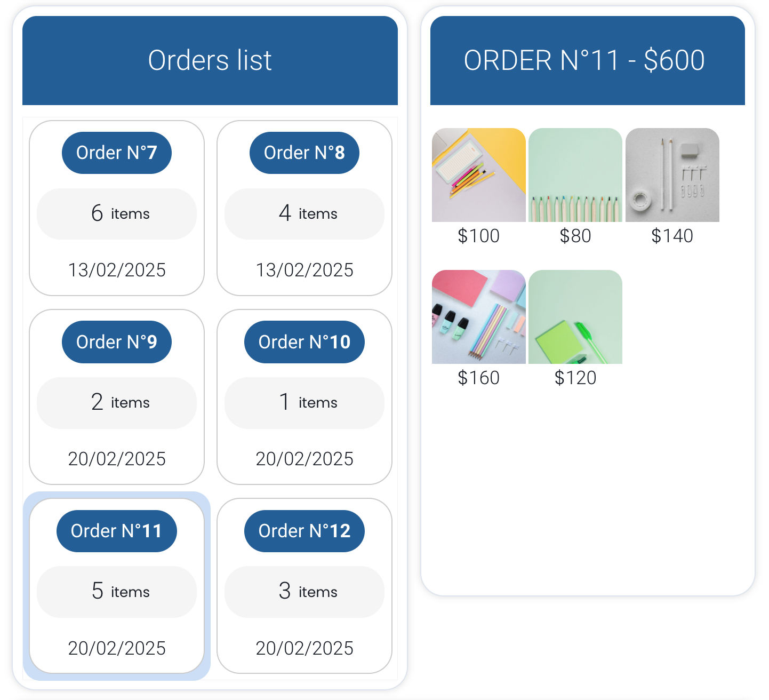Select the Order N°8 badge
This screenshot has height=700, width=769.
tap(305, 153)
